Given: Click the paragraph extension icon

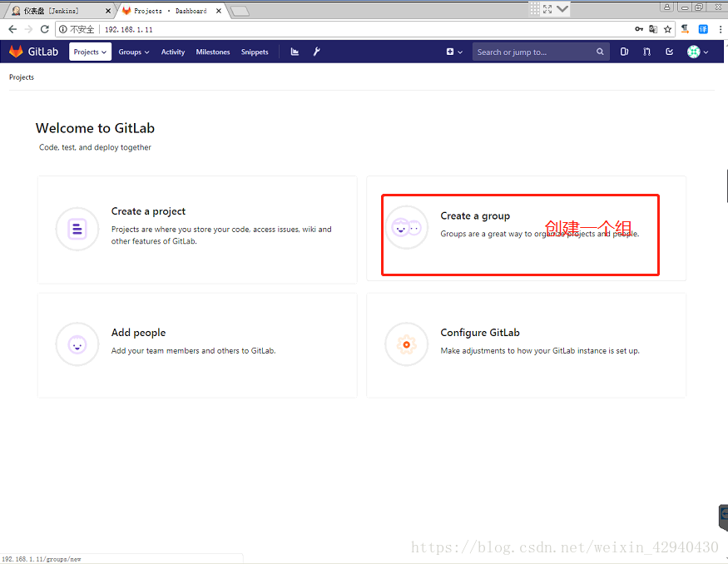Looking at the screenshot, I should [685, 29].
